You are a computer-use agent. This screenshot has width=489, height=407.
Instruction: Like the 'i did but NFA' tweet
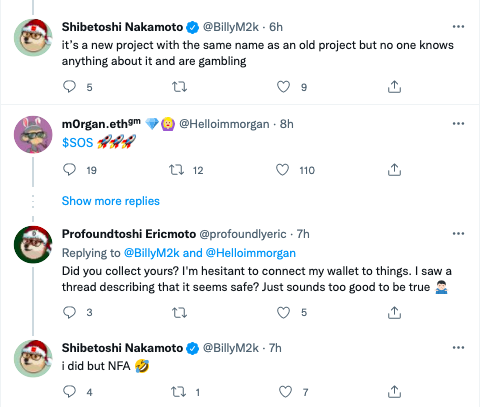click(x=285, y=392)
